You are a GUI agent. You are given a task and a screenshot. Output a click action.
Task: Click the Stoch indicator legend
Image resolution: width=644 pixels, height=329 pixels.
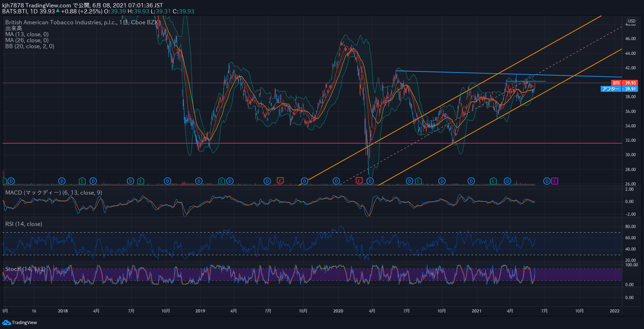click(x=25, y=269)
